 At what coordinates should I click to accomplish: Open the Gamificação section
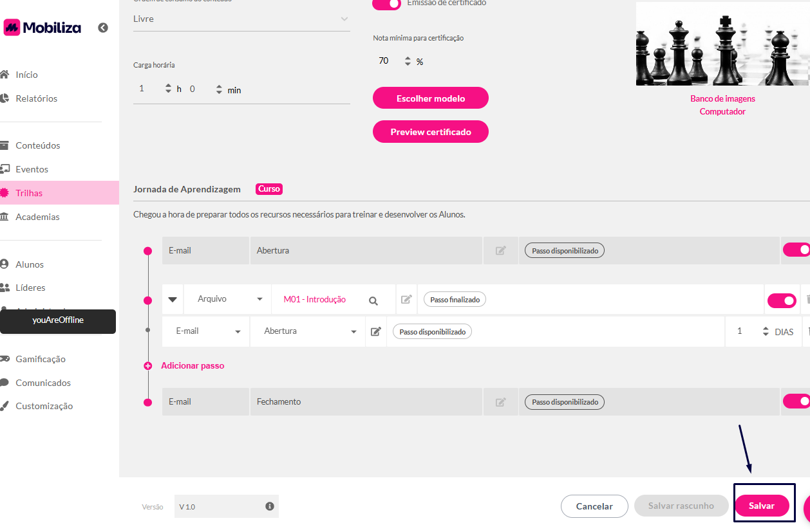click(41, 359)
